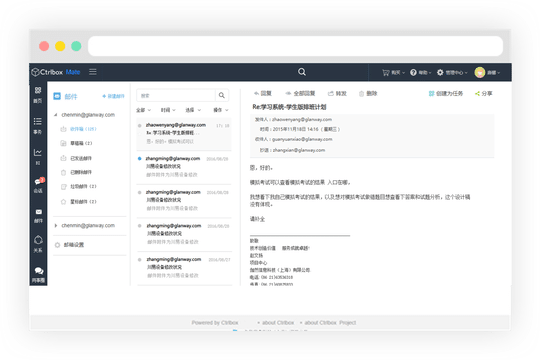Click recipient address guanyuanxiao@glanway.com
540x360 pixels.
[x=302, y=139]
